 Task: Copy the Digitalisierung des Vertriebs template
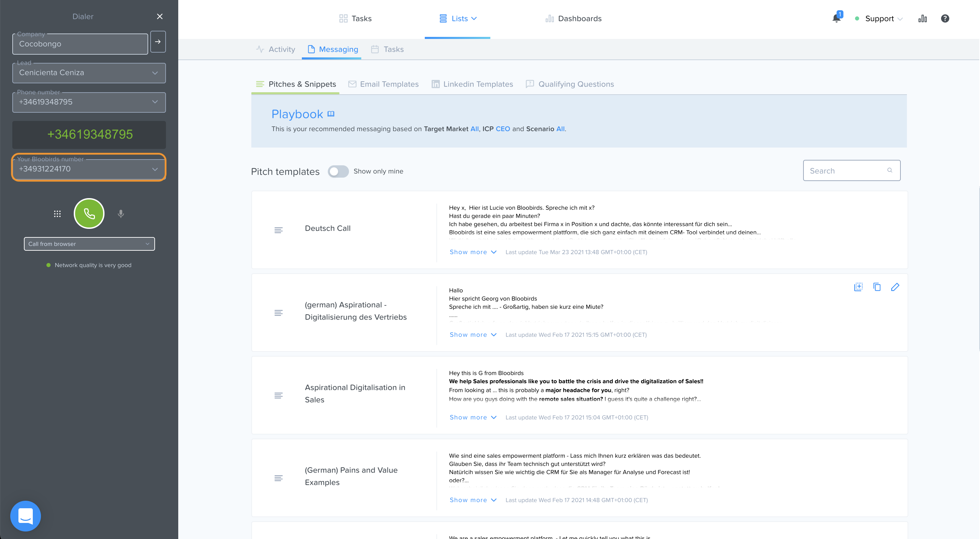click(877, 287)
